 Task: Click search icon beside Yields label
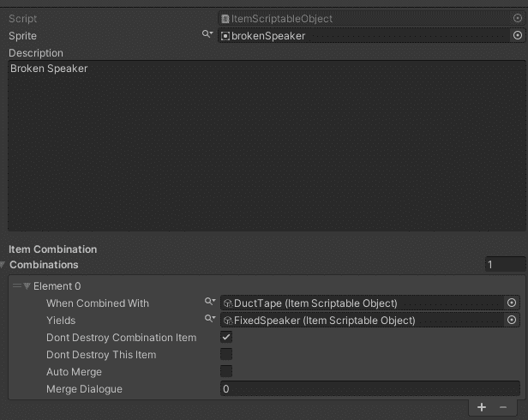[209, 320]
